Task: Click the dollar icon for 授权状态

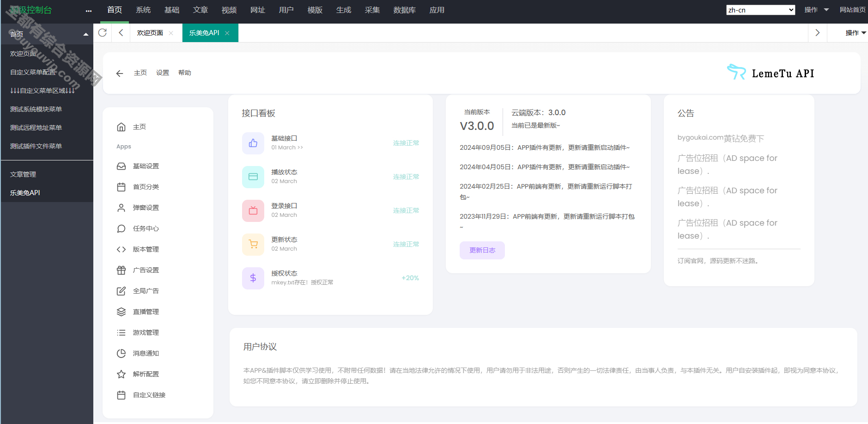Action: [253, 278]
